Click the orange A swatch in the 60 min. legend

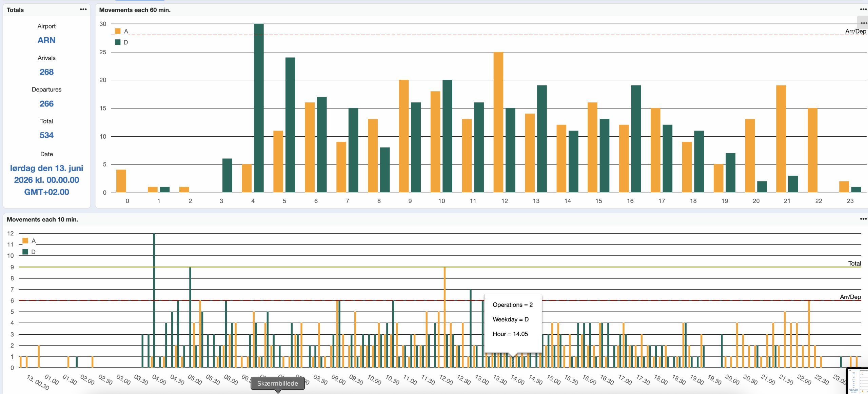(118, 31)
